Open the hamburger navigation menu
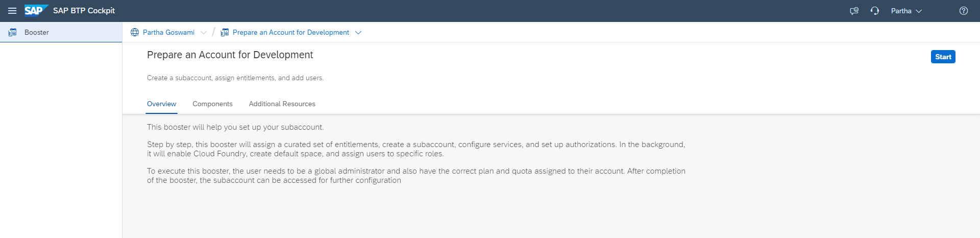The width and height of the screenshot is (980, 238). click(12, 11)
